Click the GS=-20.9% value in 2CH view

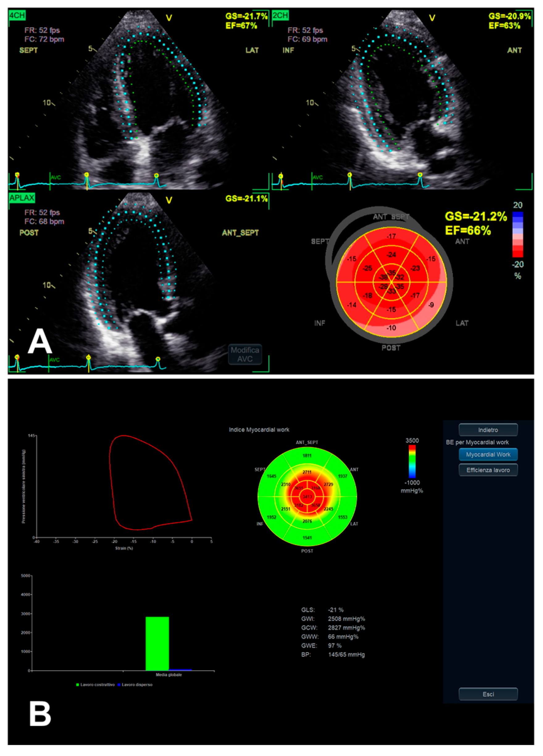coord(510,16)
